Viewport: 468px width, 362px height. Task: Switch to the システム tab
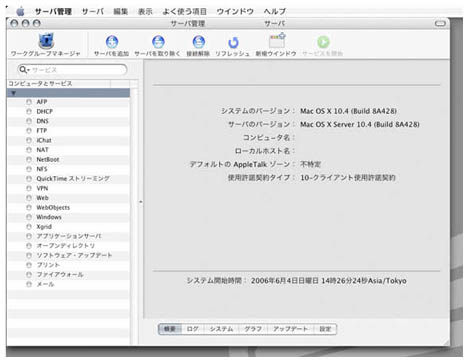tap(221, 329)
